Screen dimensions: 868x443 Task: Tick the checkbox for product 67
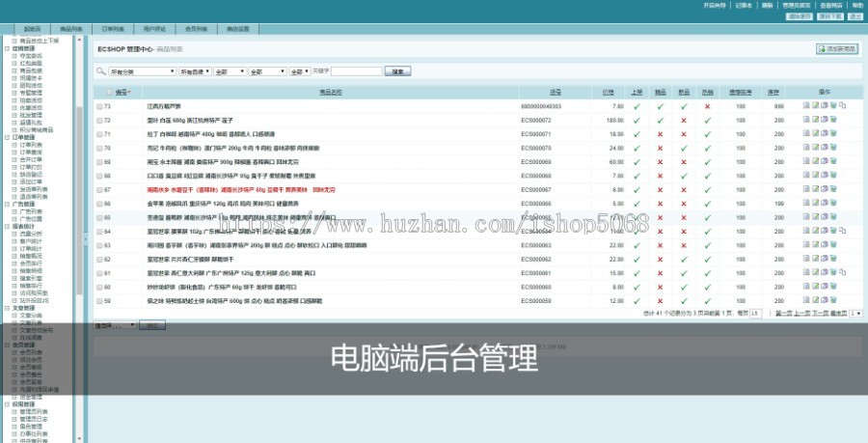(99, 190)
